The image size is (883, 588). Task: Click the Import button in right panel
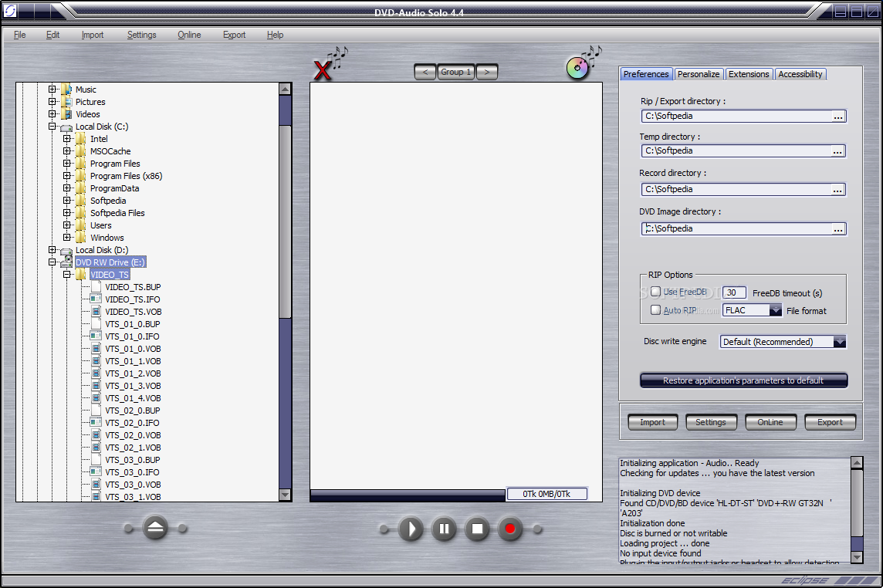[x=653, y=422]
